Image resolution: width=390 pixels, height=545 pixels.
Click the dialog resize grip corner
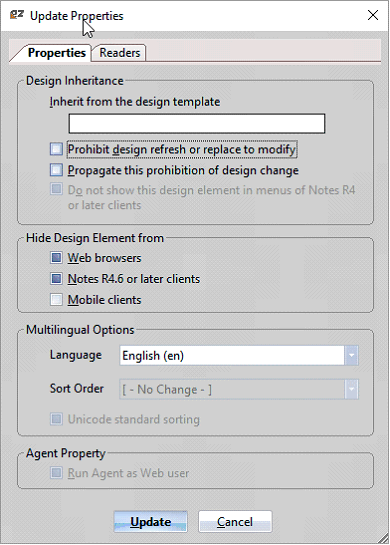click(383, 538)
